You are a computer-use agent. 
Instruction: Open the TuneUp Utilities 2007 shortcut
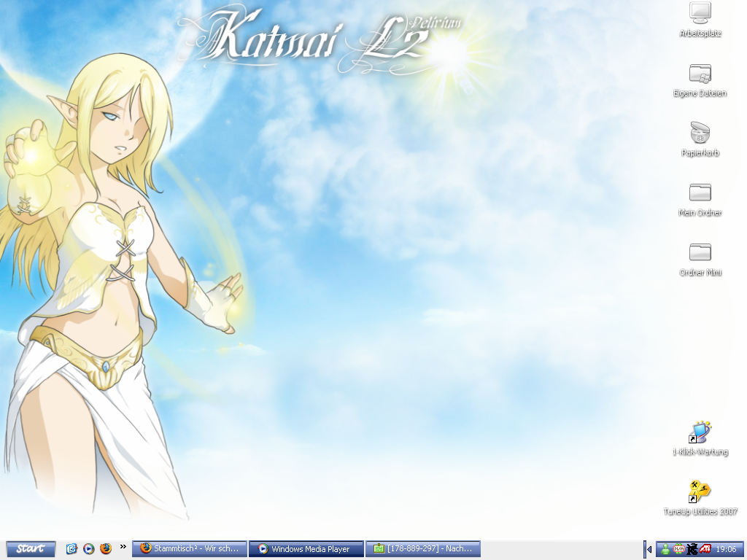(x=700, y=492)
